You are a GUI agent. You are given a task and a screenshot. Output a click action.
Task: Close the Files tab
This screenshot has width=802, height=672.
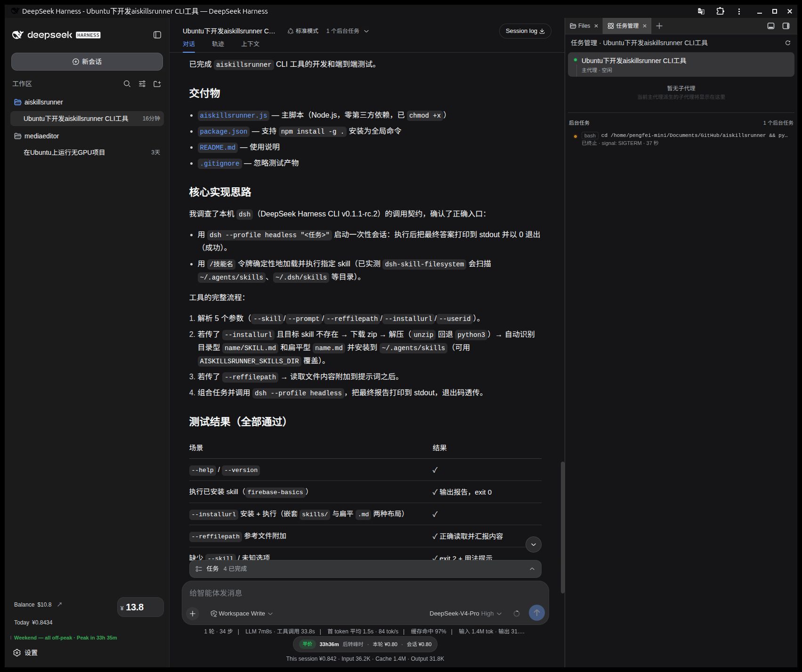pyautogui.click(x=596, y=26)
